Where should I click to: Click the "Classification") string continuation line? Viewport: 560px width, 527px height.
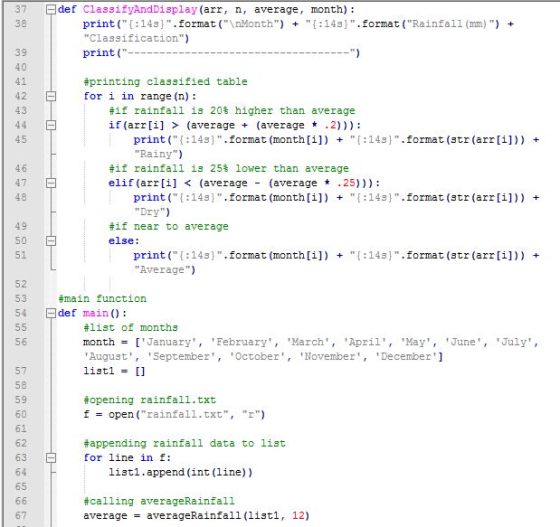[x=136, y=38]
